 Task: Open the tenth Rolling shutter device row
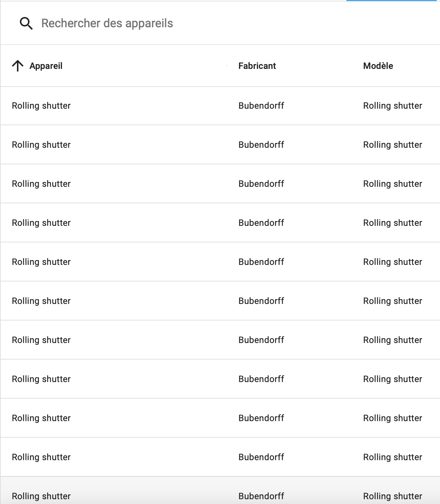tap(41, 457)
